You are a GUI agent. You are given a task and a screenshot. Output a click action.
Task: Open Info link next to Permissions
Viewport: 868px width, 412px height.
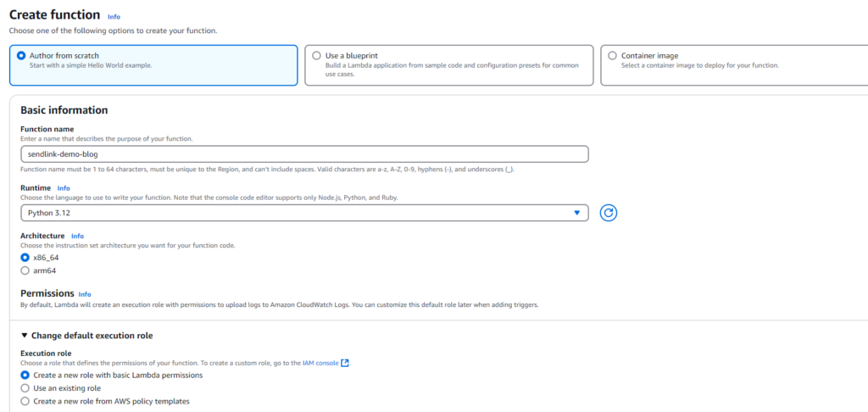point(85,294)
